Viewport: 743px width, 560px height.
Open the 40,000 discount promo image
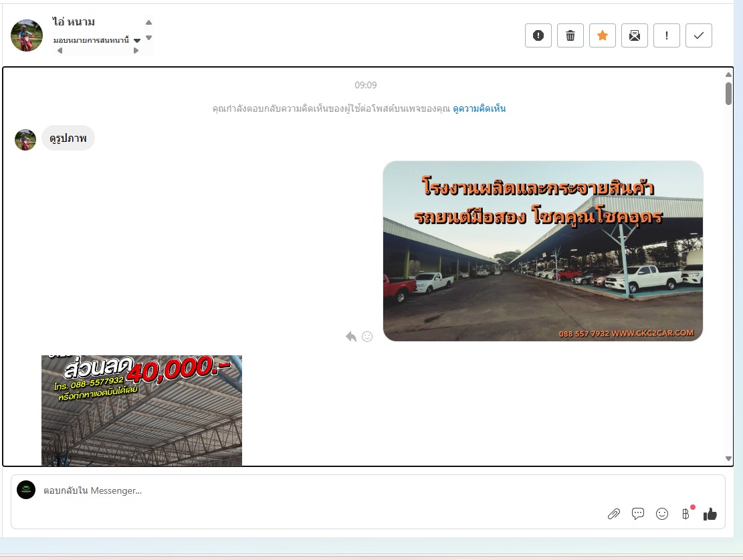click(142, 410)
